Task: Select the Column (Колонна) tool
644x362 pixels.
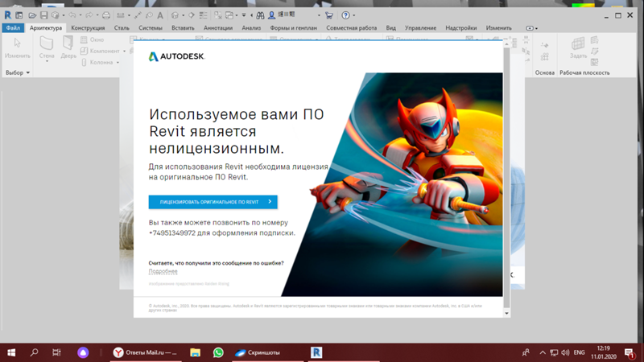Action: tap(97, 63)
